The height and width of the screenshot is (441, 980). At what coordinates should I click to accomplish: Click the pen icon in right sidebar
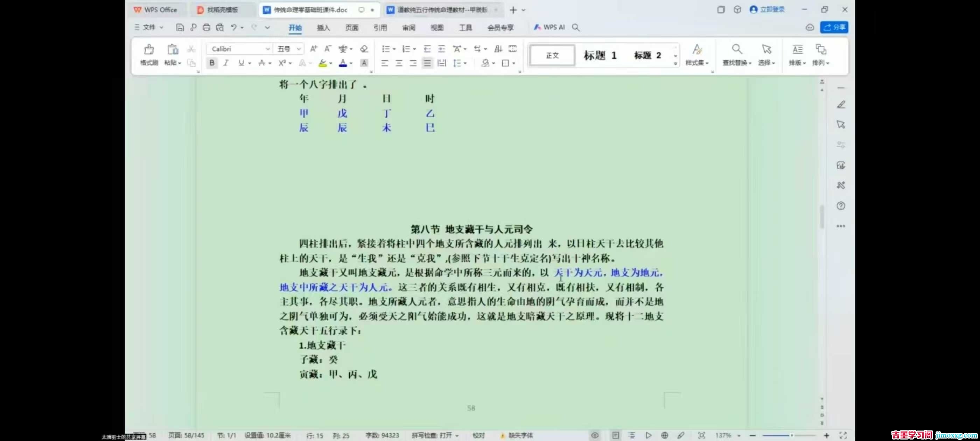click(x=841, y=105)
